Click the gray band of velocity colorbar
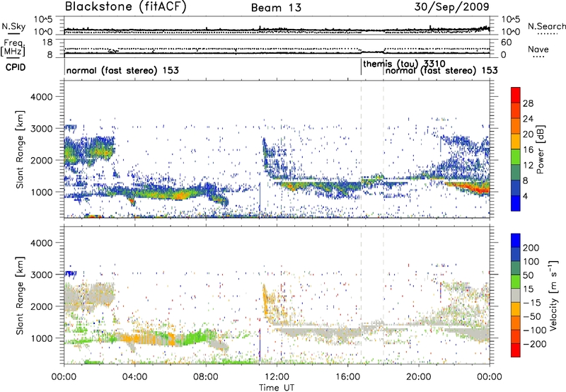 click(516, 296)
